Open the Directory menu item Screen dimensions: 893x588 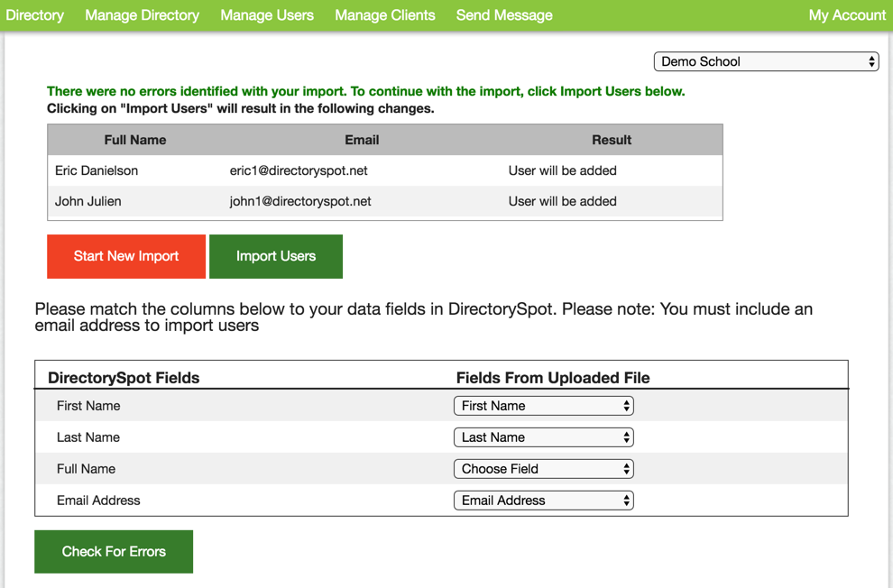(x=35, y=15)
